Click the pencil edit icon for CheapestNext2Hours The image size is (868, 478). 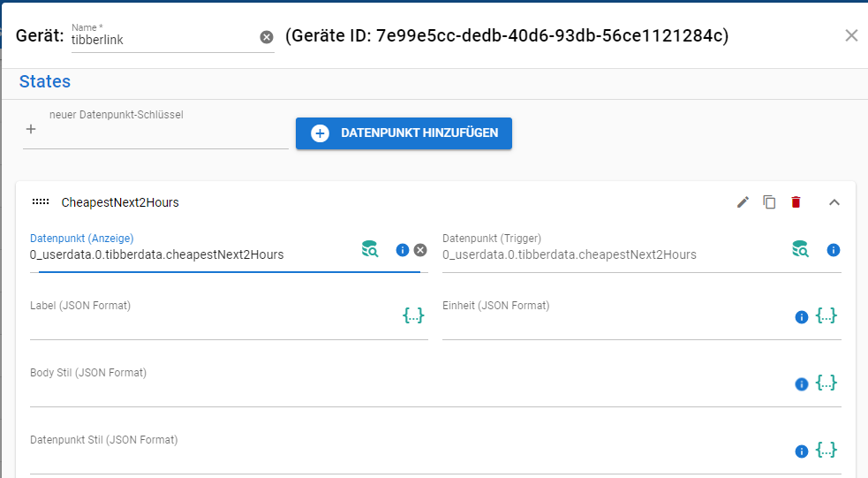point(743,202)
